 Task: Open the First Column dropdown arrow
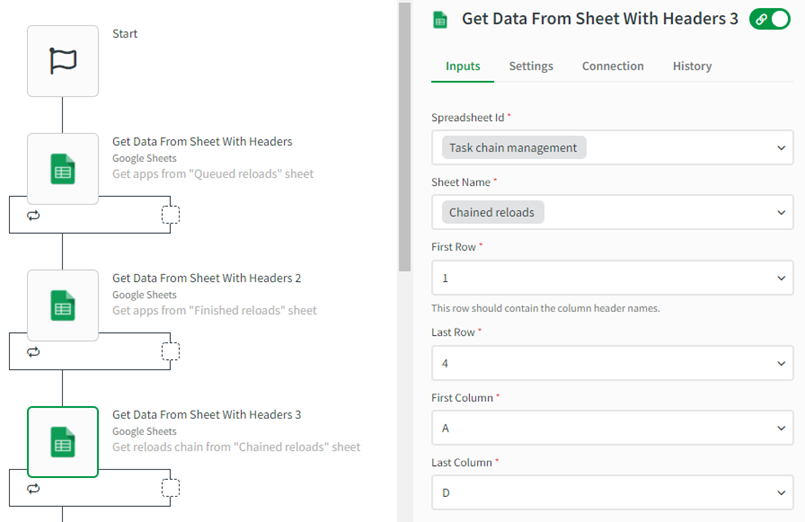781,428
